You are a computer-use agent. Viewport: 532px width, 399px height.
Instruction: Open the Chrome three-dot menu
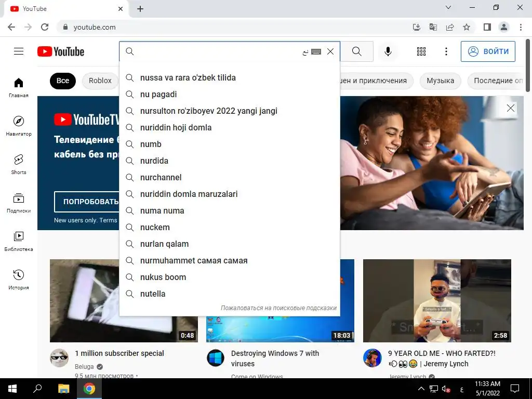pos(521,27)
